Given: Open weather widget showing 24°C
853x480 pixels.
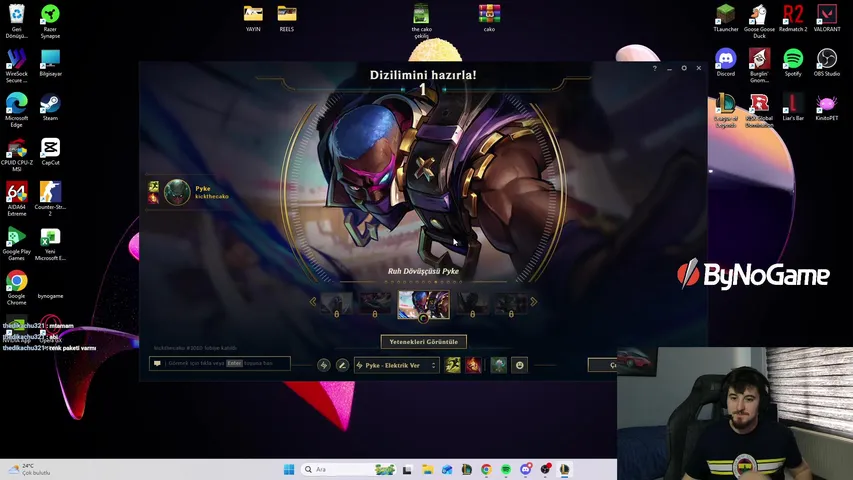Looking at the screenshot, I should pyautogui.click(x=29, y=469).
